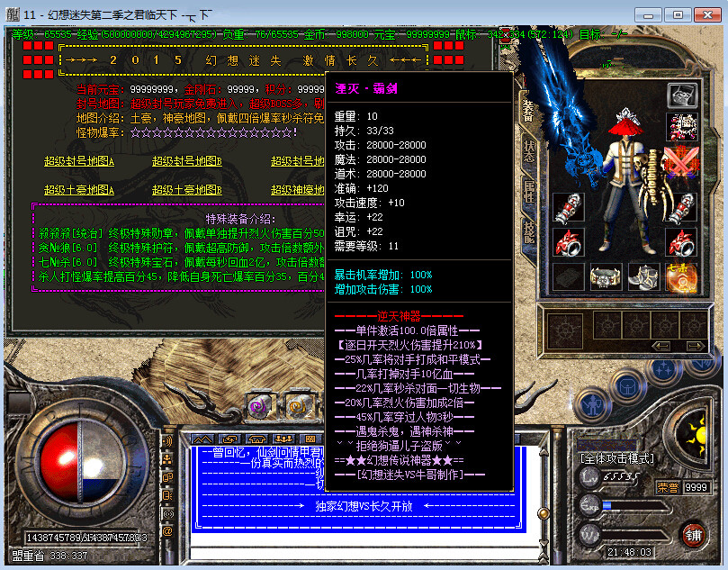The image size is (728, 570).
Task: Click the red-blue HP/MP orb
Action: (81, 461)
